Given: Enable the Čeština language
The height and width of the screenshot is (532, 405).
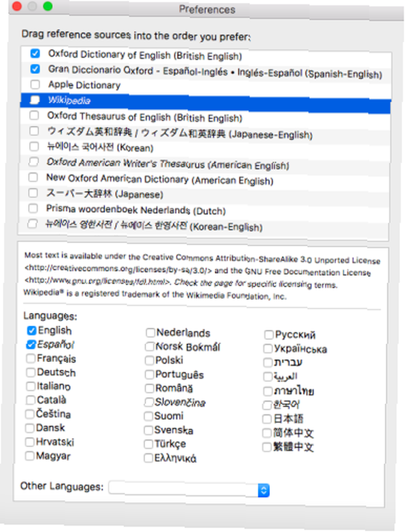Looking at the screenshot, I should pyautogui.click(x=30, y=414).
